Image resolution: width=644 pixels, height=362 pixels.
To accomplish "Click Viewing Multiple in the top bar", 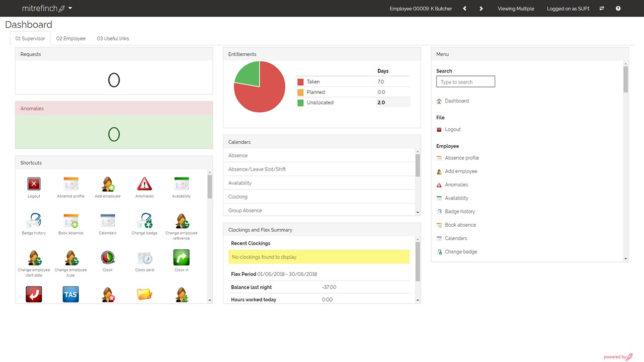I will (516, 9).
